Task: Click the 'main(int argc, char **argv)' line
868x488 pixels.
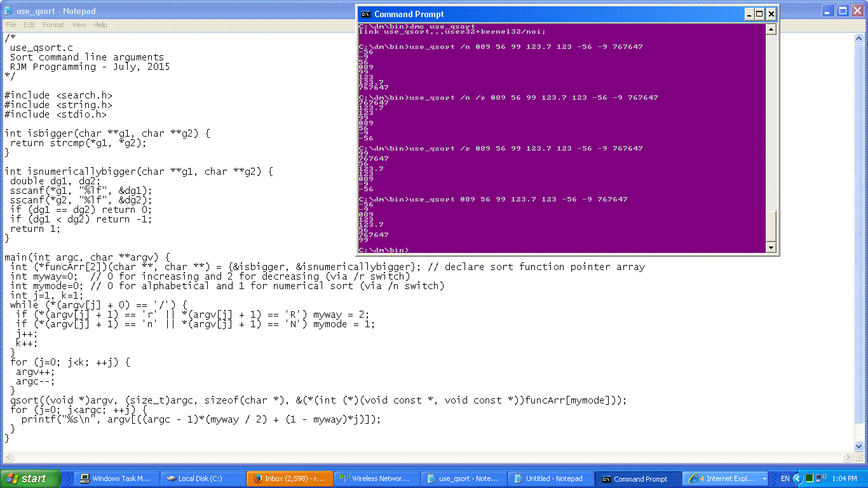Action: tap(87, 257)
